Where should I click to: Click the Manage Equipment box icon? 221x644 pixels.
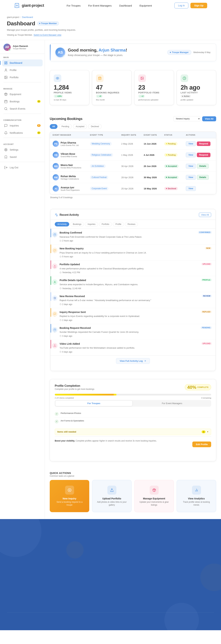tap(154, 490)
